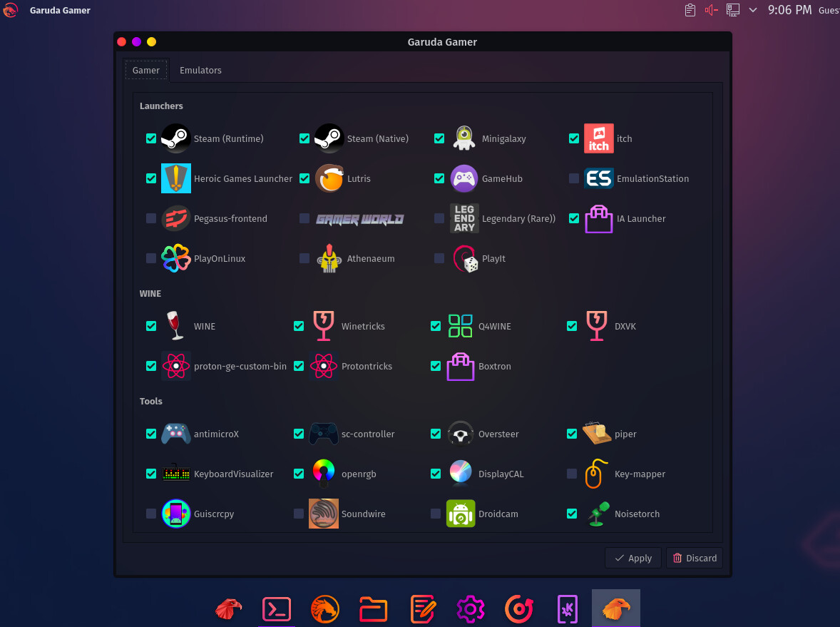Click the Lutris orange icon

coord(329,178)
